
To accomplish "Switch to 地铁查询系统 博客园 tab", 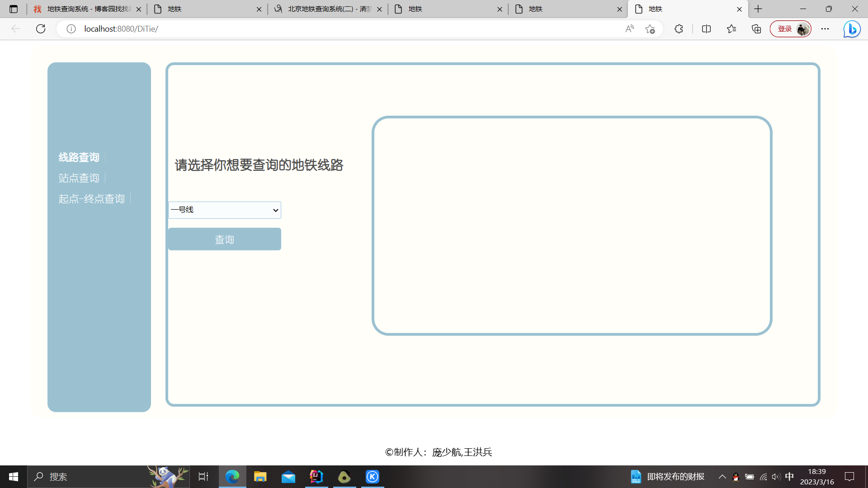I will tap(86, 9).
